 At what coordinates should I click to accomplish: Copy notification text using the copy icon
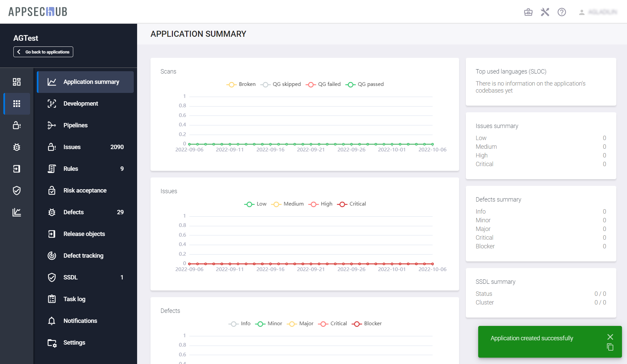610,347
